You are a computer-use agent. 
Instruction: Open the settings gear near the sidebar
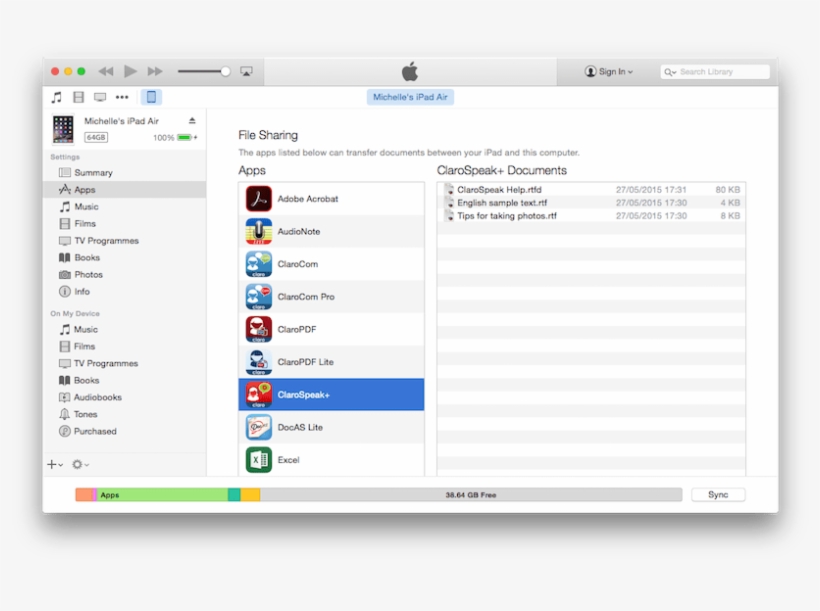(x=77, y=464)
